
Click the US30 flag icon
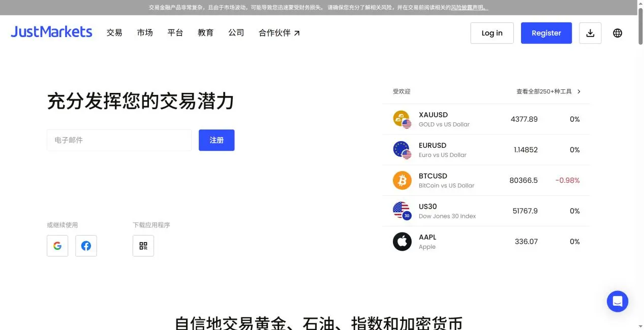(x=402, y=211)
